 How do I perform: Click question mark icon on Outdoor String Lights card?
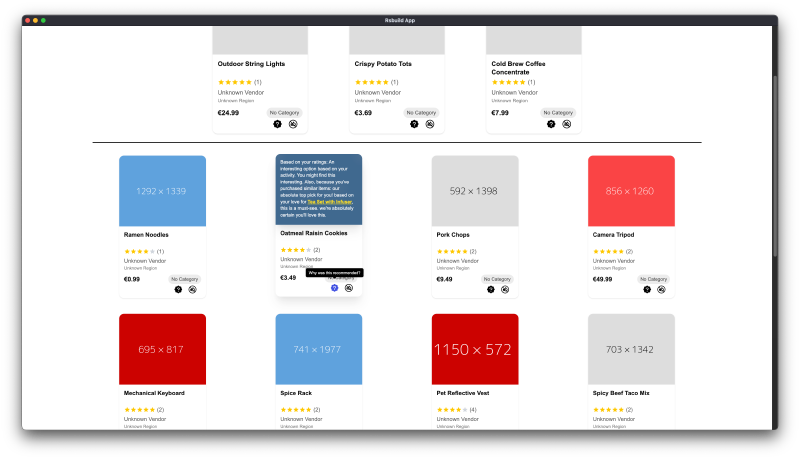point(277,124)
